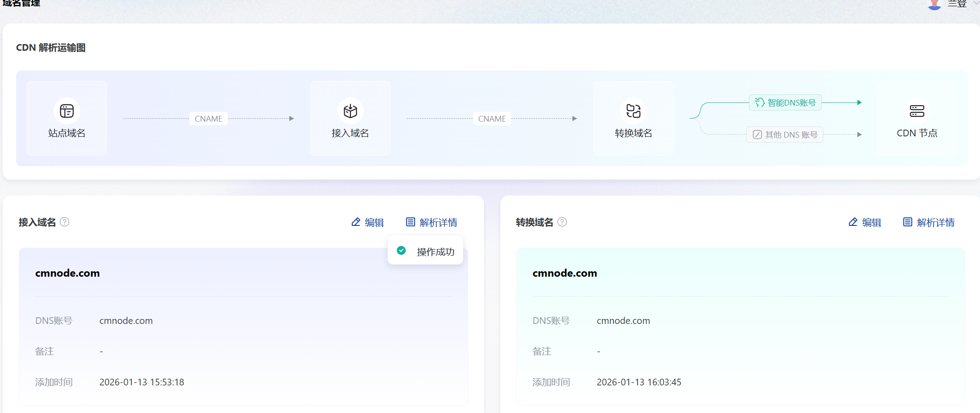Viewport: 980px width, 413px height.
Task: Edit the 接入域名 card
Action: coord(368,222)
